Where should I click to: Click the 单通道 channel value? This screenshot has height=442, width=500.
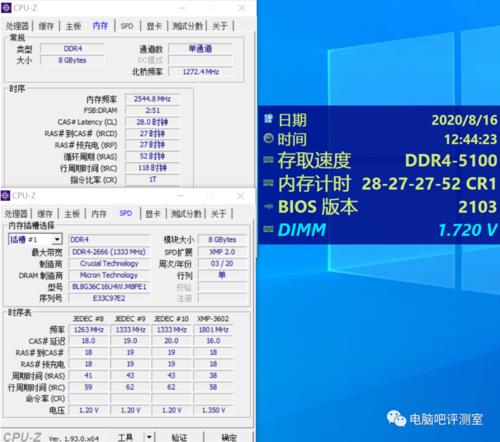[x=200, y=49]
